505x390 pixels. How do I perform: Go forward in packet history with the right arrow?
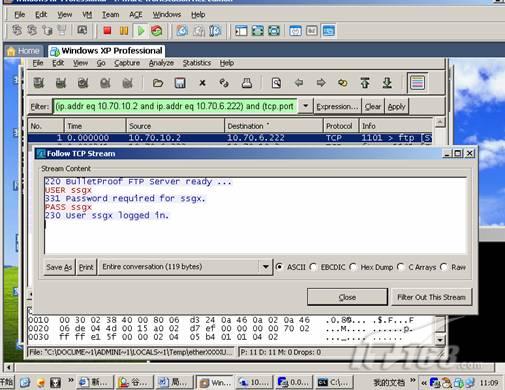[321, 83]
